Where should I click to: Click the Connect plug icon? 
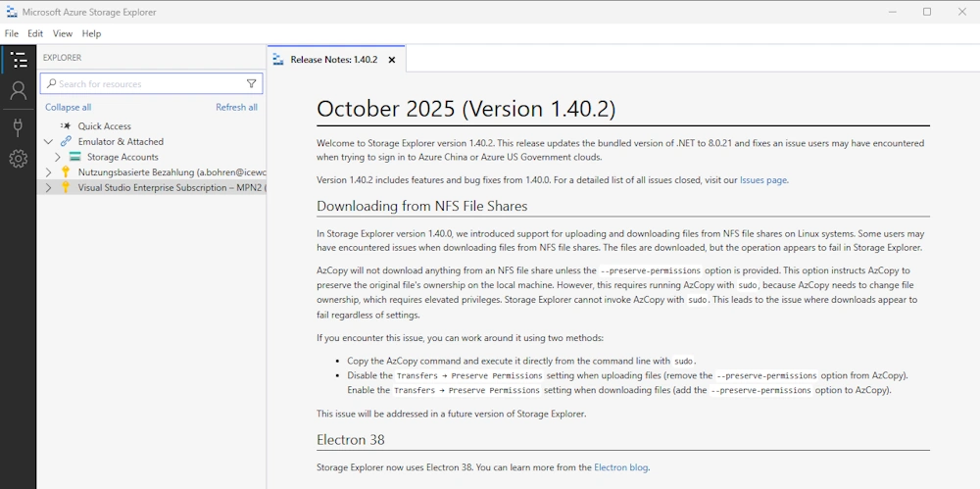click(x=18, y=126)
